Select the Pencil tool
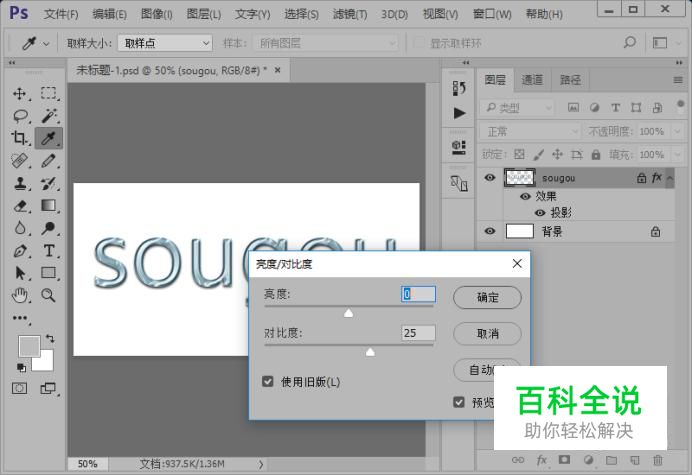The image size is (692, 475). tap(48, 161)
